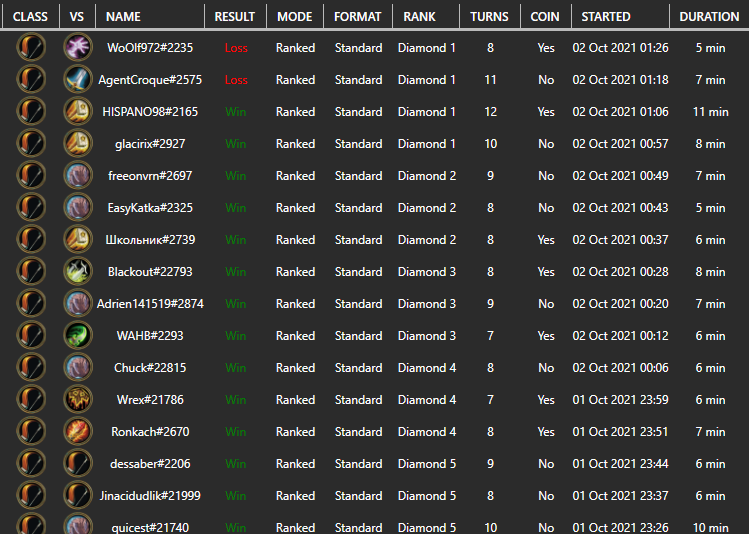Click player class icon in dessaber#2206 row
Image resolution: width=749 pixels, height=534 pixels.
click(x=31, y=463)
